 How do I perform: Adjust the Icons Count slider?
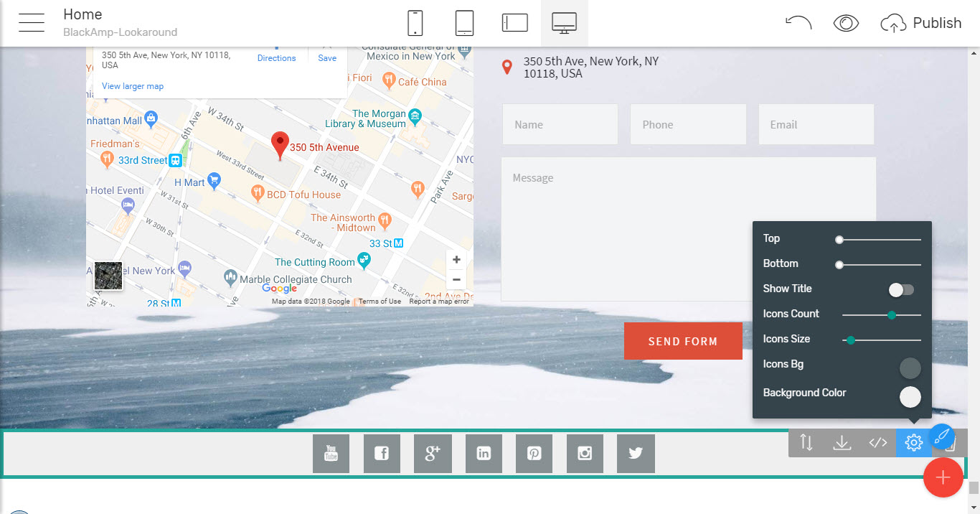[x=892, y=314]
